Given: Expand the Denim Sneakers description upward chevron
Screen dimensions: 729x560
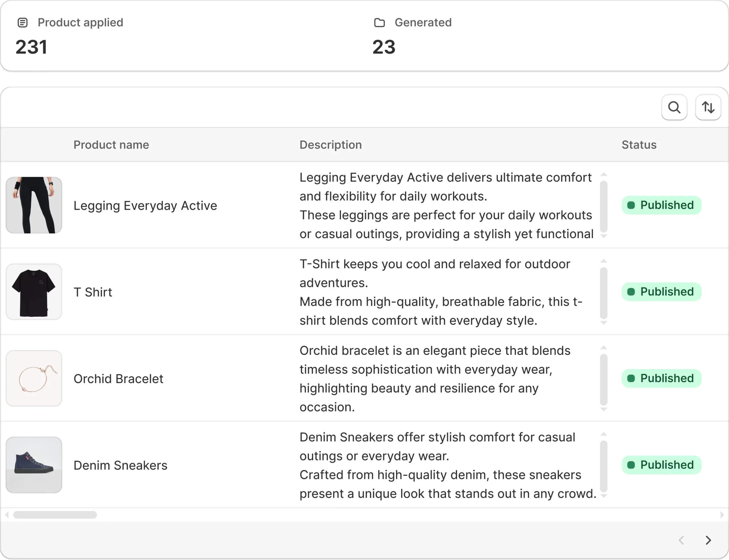Looking at the screenshot, I should tap(604, 434).
